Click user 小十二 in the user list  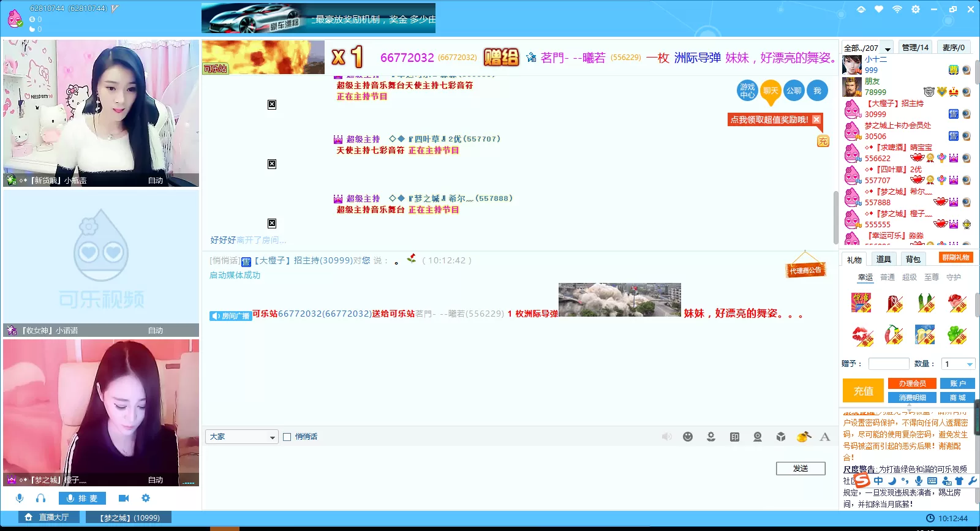[907, 64]
